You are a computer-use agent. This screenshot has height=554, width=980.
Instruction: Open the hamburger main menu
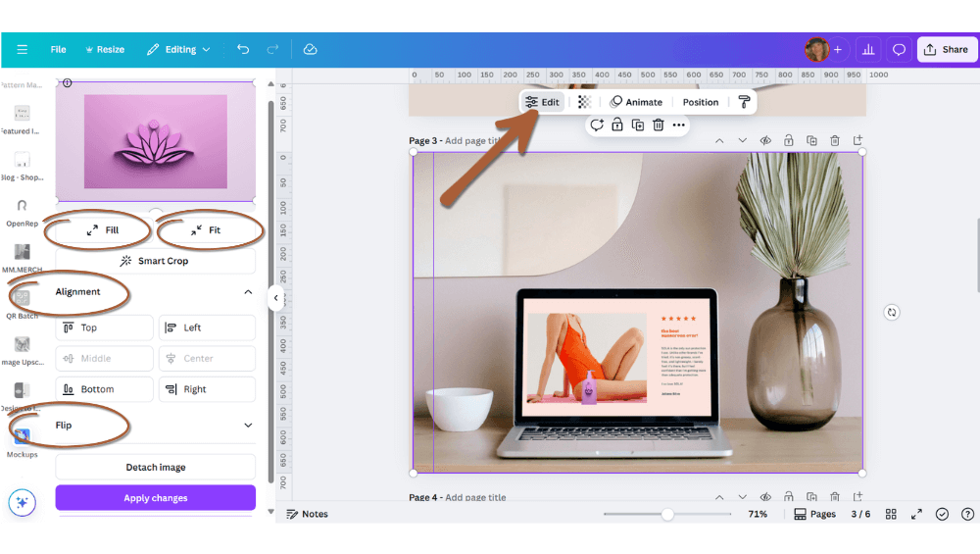coord(22,49)
